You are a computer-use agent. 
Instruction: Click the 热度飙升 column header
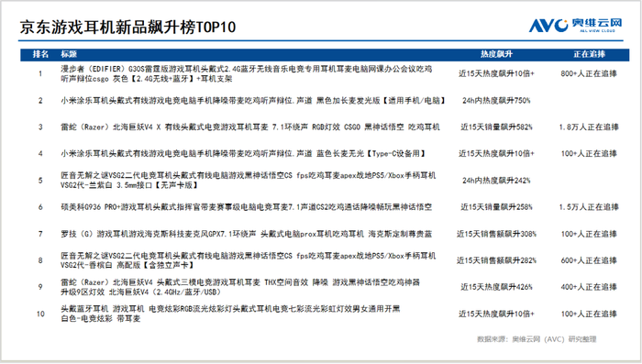(496, 54)
